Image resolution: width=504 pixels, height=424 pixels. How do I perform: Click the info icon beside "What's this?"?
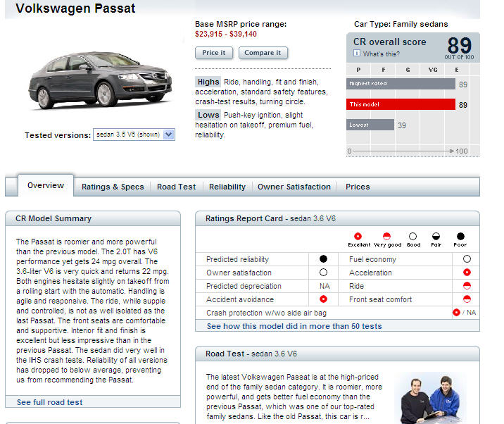(357, 53)
